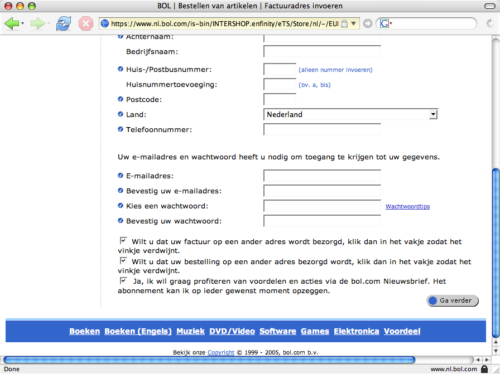
Task: Click the throbber activity icon
Action: [x=489, y=23]
